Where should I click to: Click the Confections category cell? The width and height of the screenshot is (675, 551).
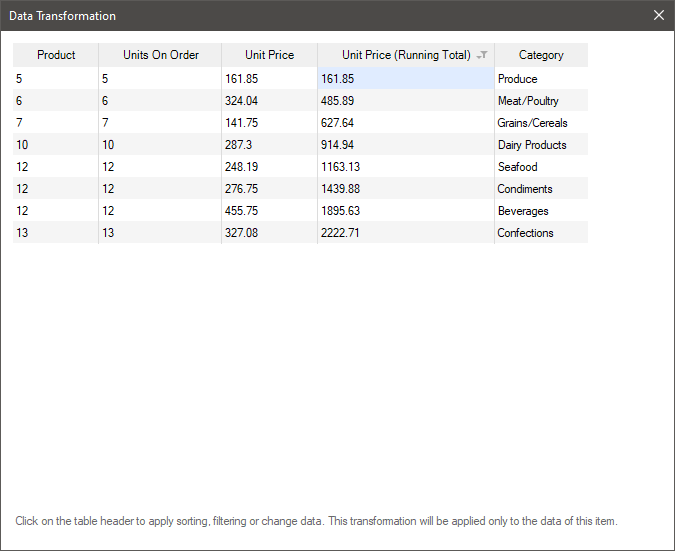[x=525, y=233]
